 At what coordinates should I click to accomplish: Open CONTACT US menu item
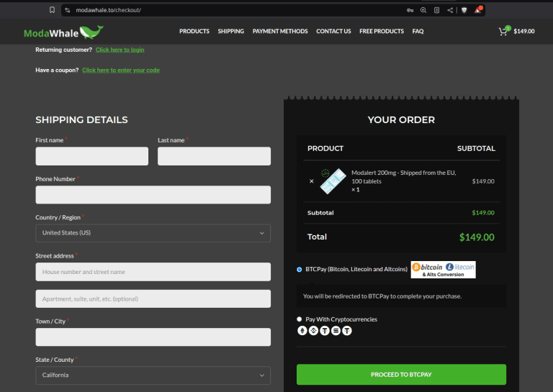(333, 32)
